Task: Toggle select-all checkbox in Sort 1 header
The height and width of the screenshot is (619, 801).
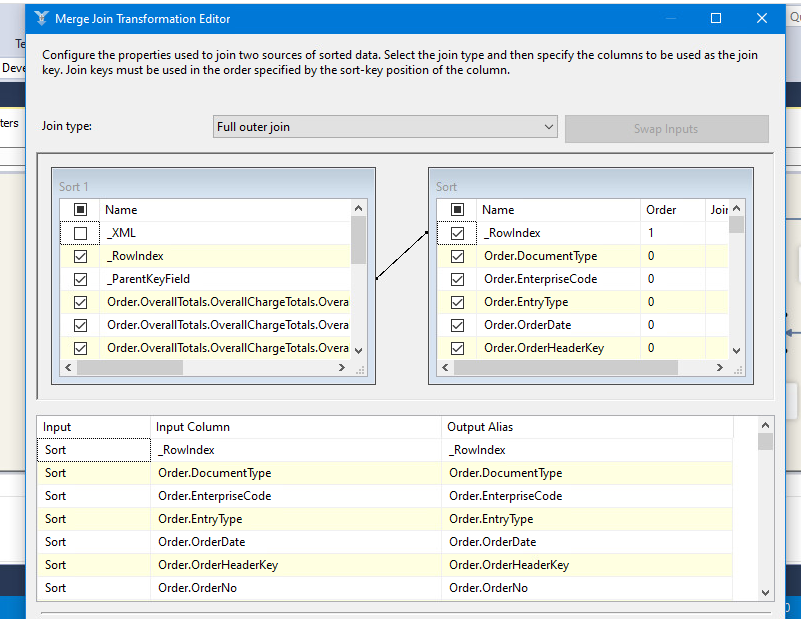Action: pos(80,209)
